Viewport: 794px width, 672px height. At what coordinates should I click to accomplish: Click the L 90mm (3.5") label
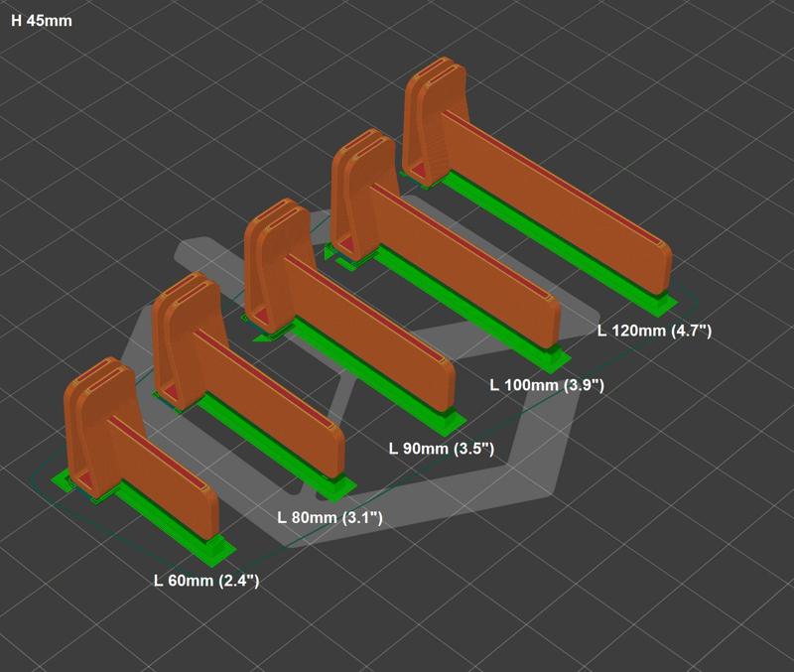tap(441, 448)
